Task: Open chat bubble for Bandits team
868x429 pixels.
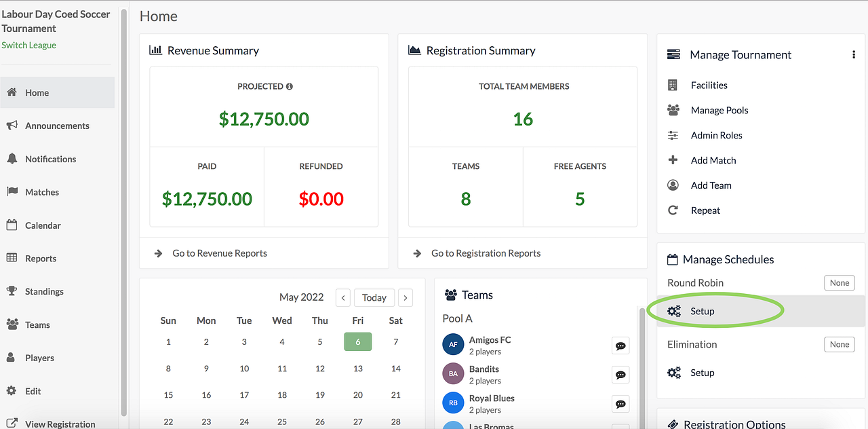Action: click(620, 375)
